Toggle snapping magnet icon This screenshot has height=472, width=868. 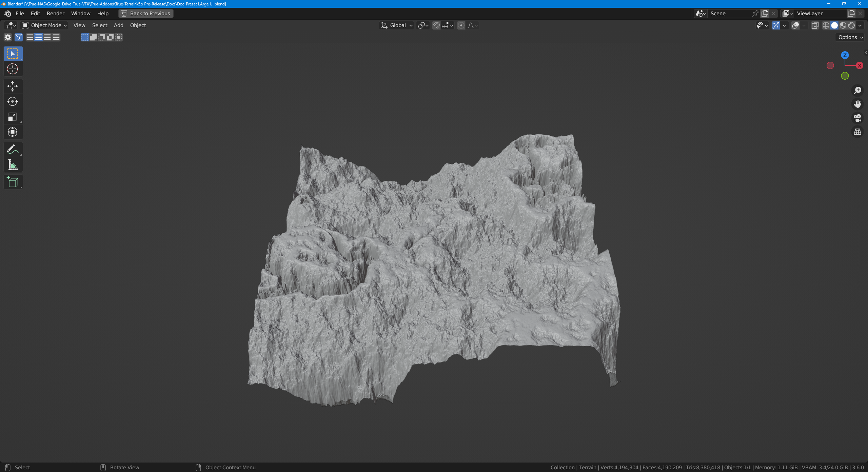pyautogui.click(x=436, y=25)
